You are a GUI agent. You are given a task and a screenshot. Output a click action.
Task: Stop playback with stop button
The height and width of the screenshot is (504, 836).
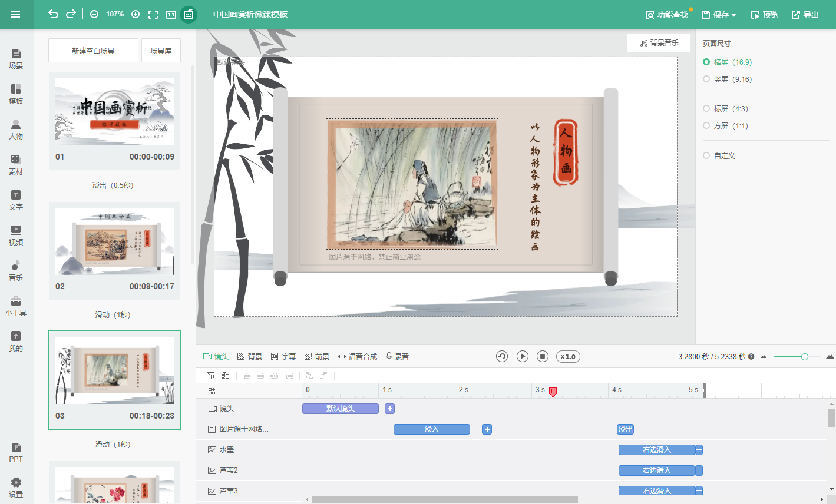tap(543, 356)
